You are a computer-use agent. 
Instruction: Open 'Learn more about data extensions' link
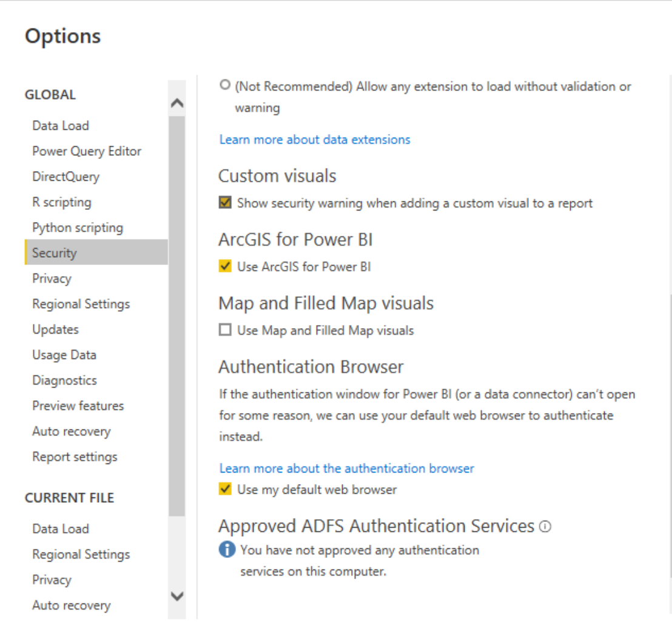(x=315, y=140)
